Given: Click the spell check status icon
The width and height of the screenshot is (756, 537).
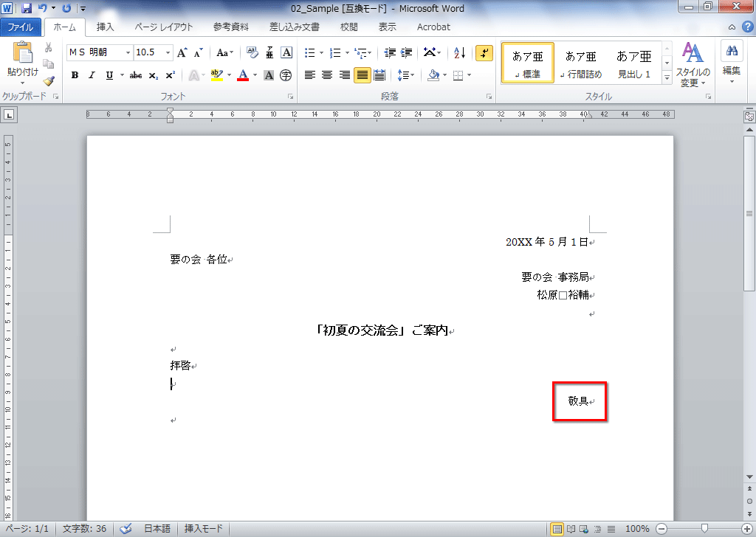Looking at the screenshot, I should [126, 529].
